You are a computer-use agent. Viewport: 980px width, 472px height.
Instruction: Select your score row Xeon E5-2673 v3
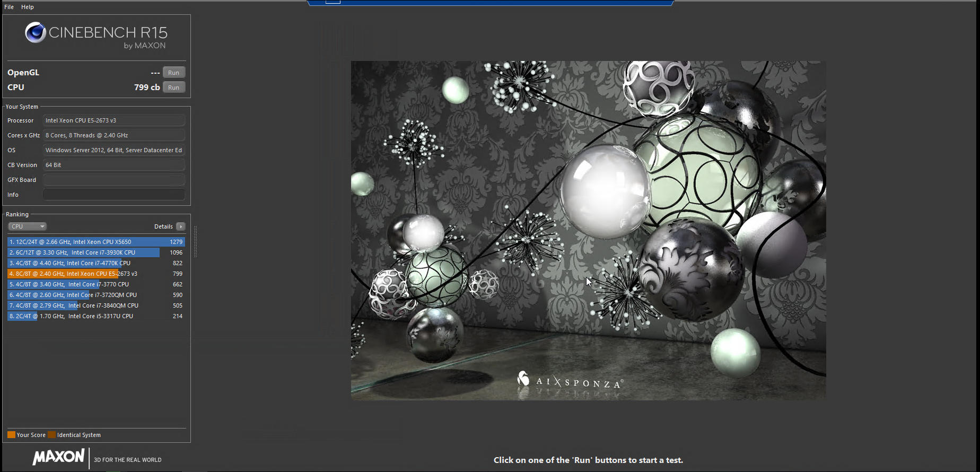click(96, 274)
